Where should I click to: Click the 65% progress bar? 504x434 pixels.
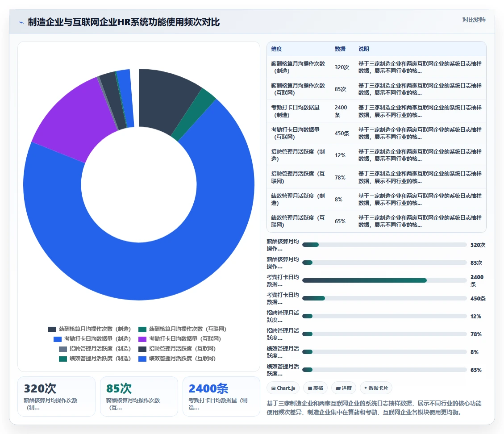coord(384,370)
